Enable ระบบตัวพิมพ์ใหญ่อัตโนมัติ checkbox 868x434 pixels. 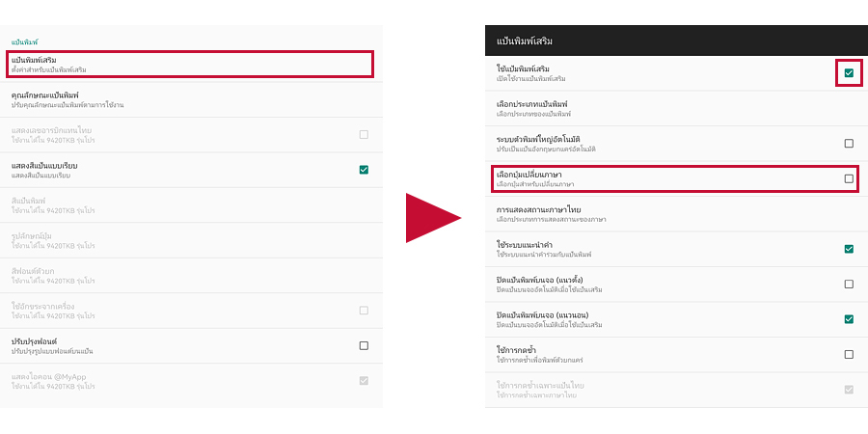coord(849,144)
